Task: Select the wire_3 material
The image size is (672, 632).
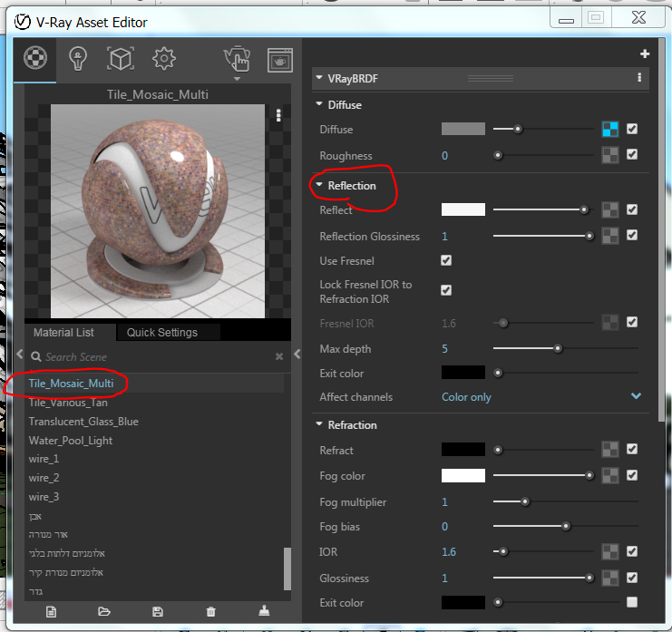Action: click(x=44, y=497)
